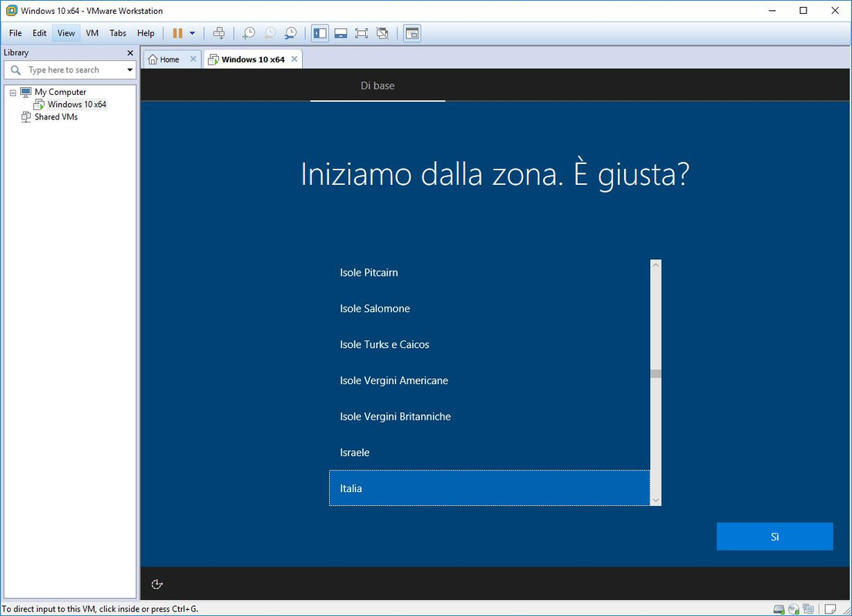Select Isole Vergini Britanniche region

tap(489, 417)
